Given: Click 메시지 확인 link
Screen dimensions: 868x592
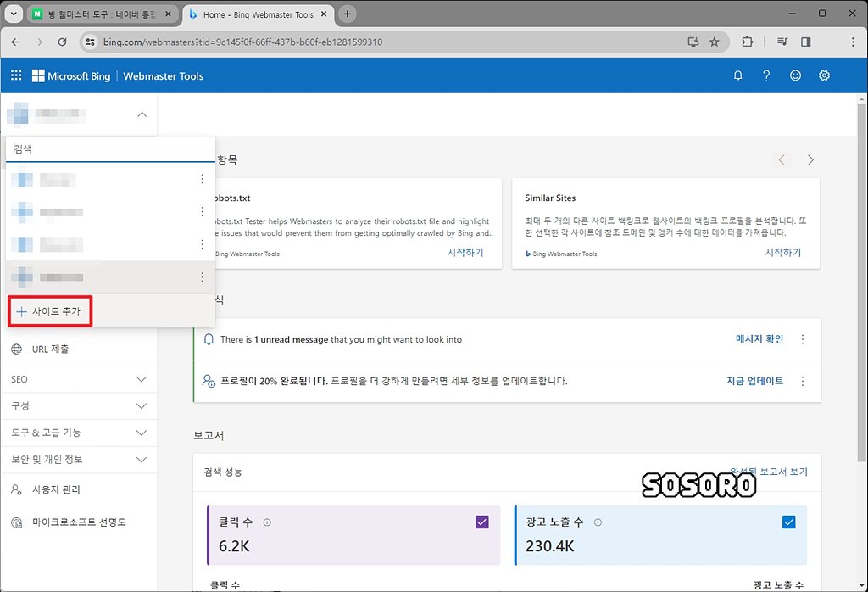Looking at the screenshot, I should 759,339.
